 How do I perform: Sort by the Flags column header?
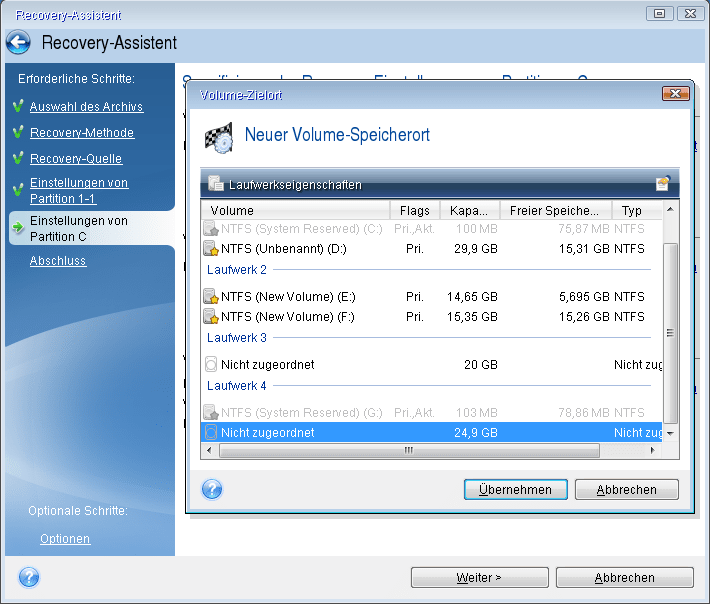[414, 211]
